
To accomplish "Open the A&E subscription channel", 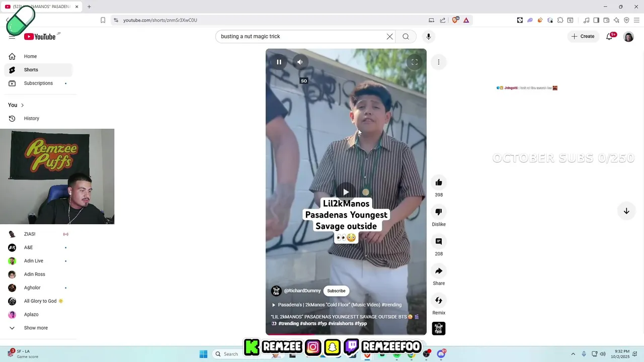I will [x=38, y=247].
